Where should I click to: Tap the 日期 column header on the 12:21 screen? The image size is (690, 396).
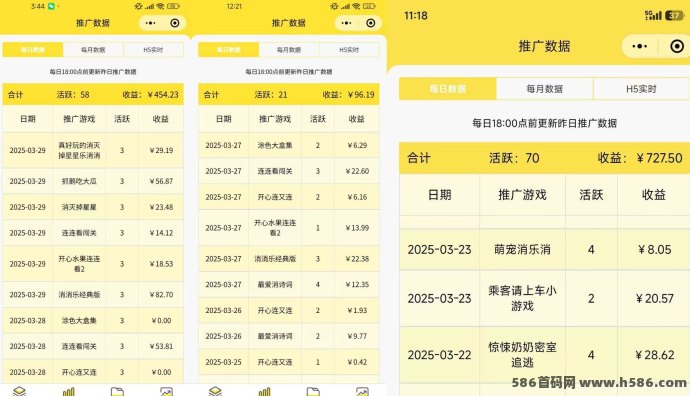click(224, 119)
